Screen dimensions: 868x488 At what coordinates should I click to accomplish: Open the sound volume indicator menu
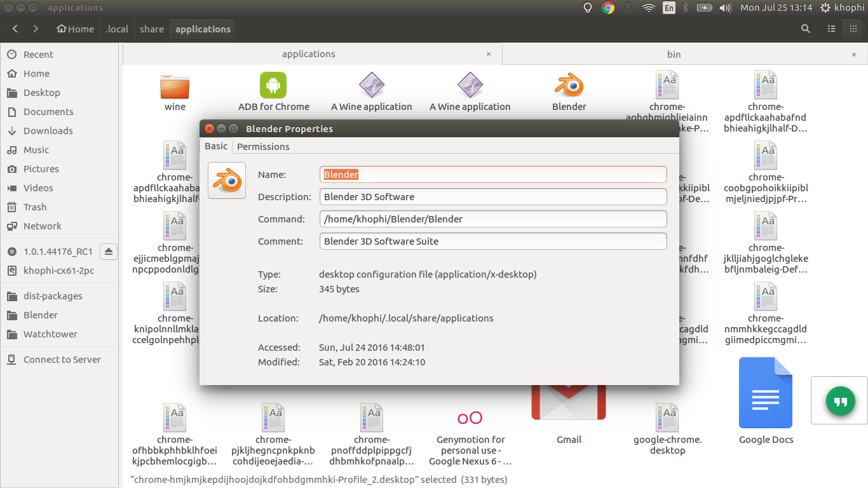(725, 8)
